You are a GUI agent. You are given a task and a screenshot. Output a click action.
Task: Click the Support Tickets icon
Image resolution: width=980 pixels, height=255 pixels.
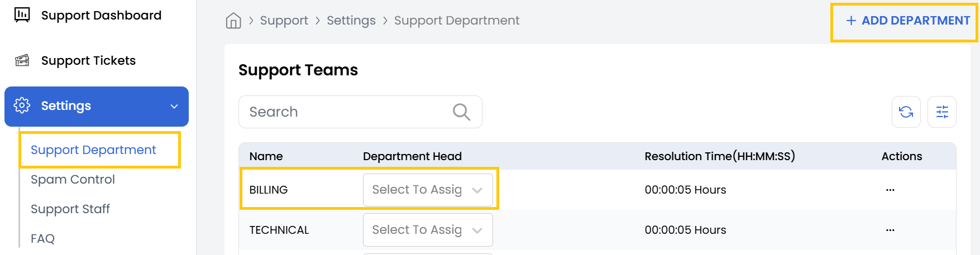(x=22, y=60)
